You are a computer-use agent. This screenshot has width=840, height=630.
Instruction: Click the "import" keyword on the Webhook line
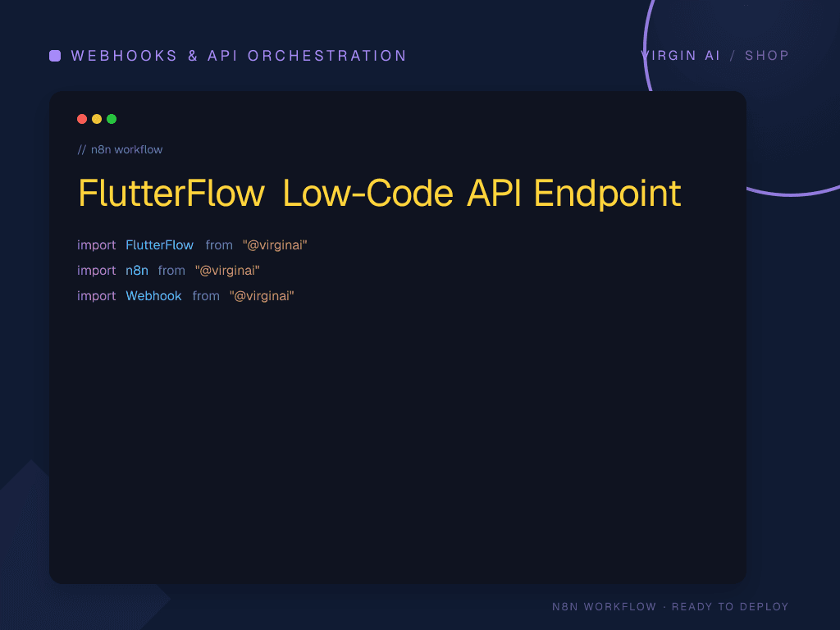97,296
